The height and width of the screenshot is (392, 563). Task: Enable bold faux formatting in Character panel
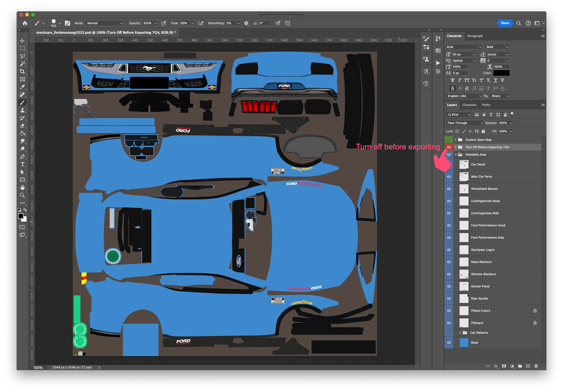coord(453,80)
